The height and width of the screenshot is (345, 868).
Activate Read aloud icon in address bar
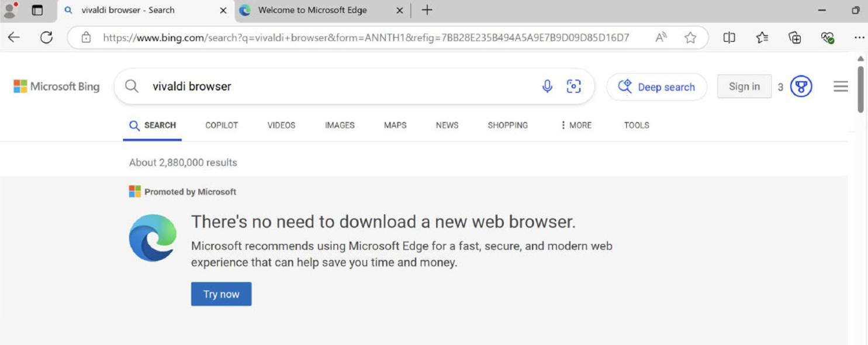click(x=661, y=37)
